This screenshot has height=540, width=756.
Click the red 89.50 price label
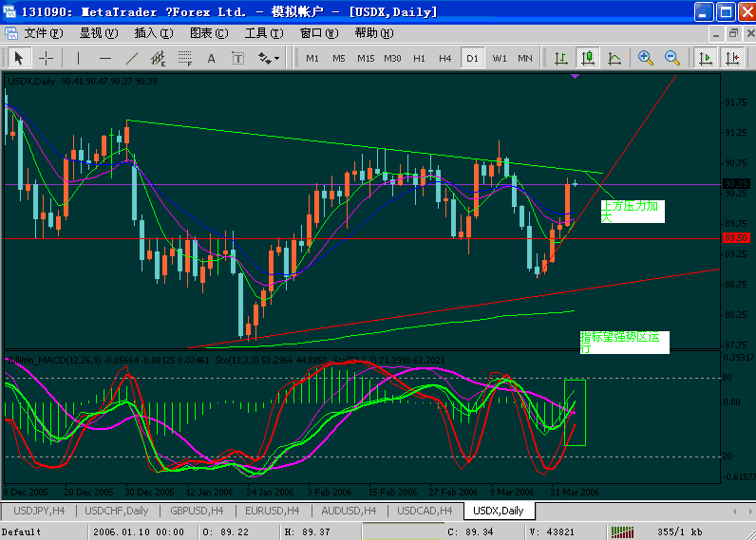pyautogui.click(x=736, y=238)
